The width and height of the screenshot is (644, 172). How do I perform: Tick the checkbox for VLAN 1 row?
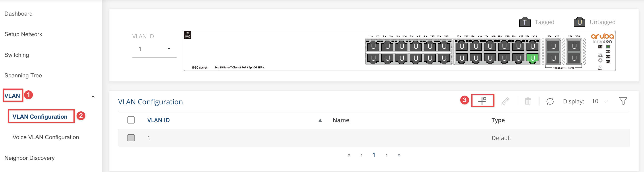pos(131,138)
